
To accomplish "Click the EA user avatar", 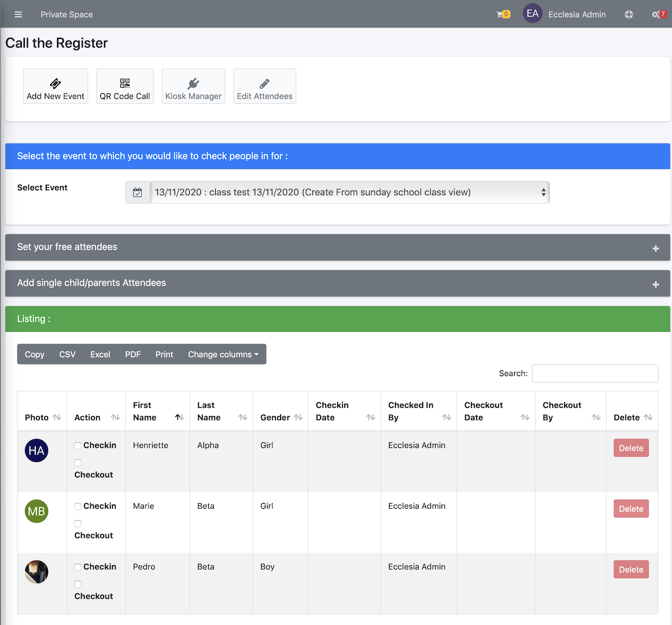I will (x=532, y=14).
